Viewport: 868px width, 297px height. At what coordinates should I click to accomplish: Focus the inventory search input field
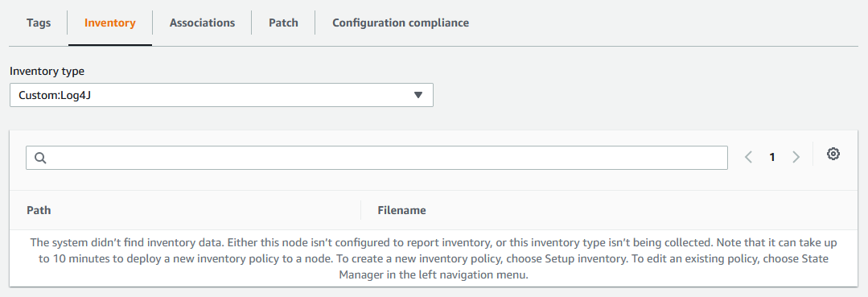376,158
